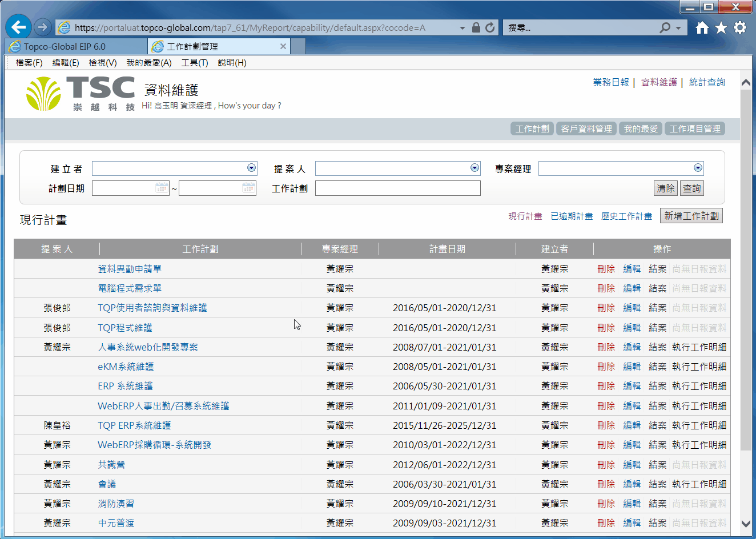Open the TQP程式維護 work plan link
The width and height of the screenshot is (756, 539).
pos(124,328)
